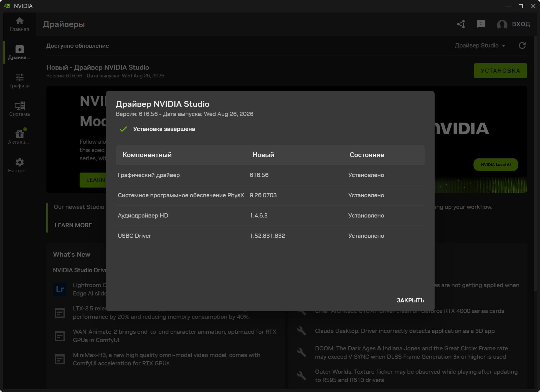Click the article icon beside MiniMax-H3

(x=60, y=359)
